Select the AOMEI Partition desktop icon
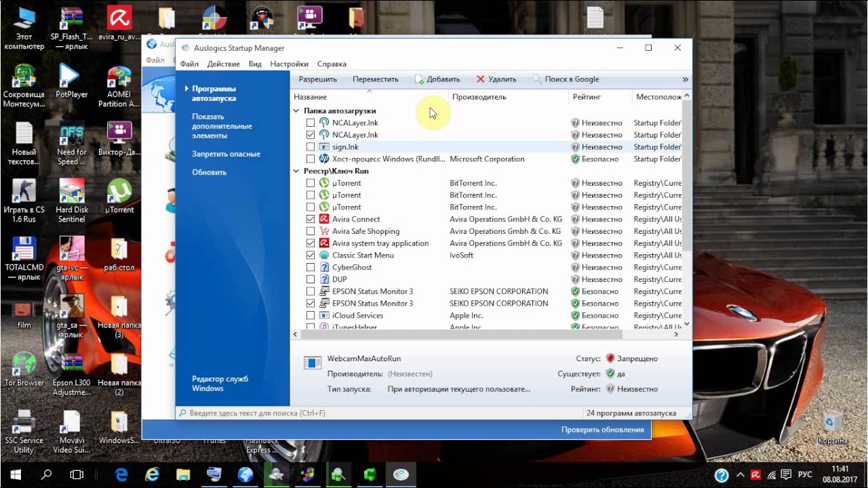The height and width of the screenshot is (488, 868). coord(119,87)
